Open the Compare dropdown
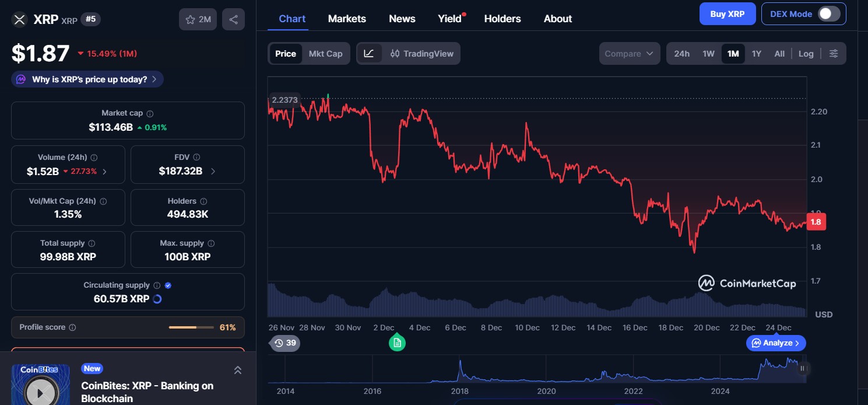The height and width of the screenshot is (405, 868). tap(630, 53)
